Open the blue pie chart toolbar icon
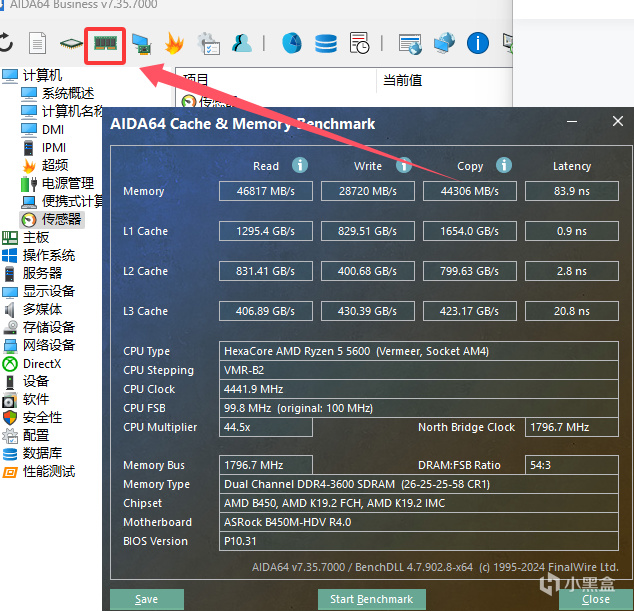Image resolution: width=634 pixels, height=611 pixels. 292,43
